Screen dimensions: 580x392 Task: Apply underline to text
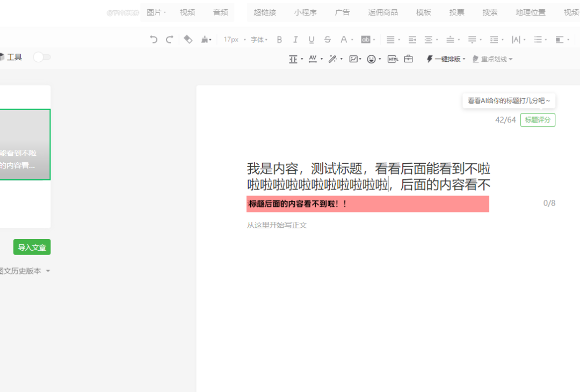[311, 39]
